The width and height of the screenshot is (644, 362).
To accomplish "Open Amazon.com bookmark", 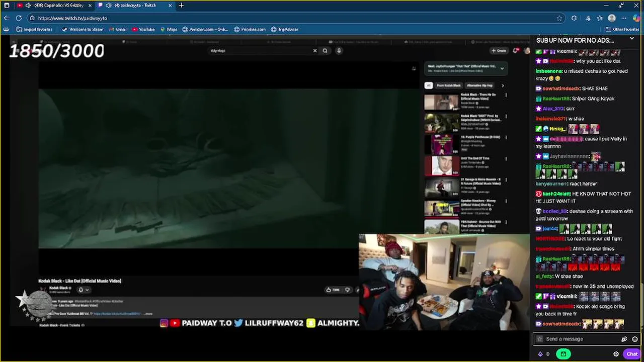I will coord(205,30).
